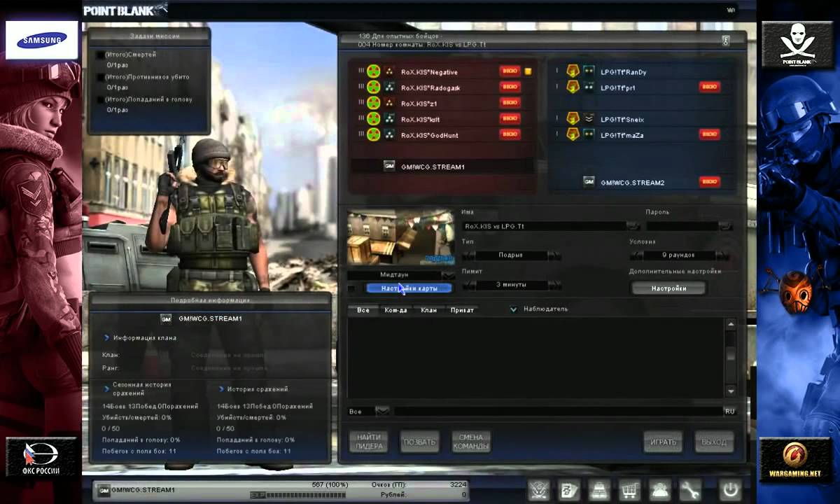Open the settings wrench icon

pyautogui.click(x=691, y=489)
